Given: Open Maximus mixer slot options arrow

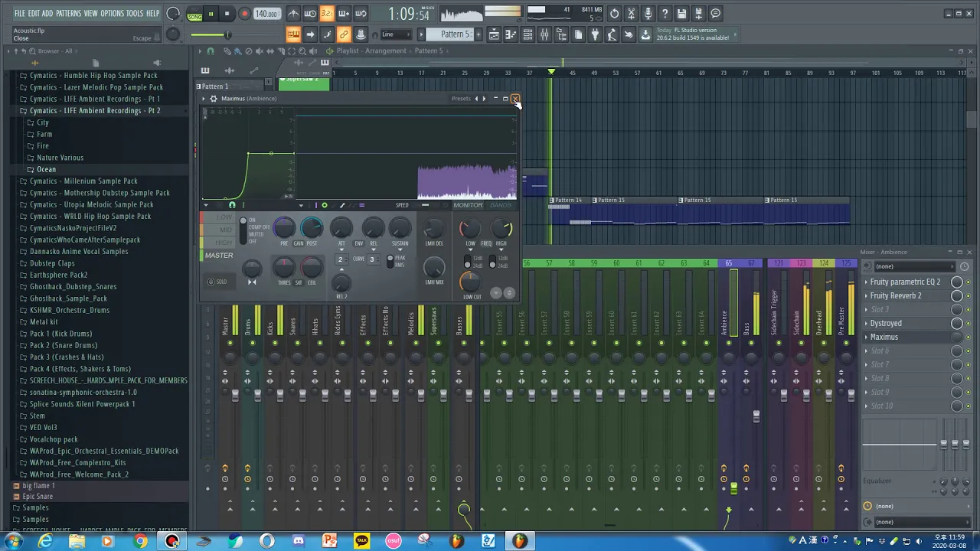Looking at the screenshot, I should click(x=867, y=337).
